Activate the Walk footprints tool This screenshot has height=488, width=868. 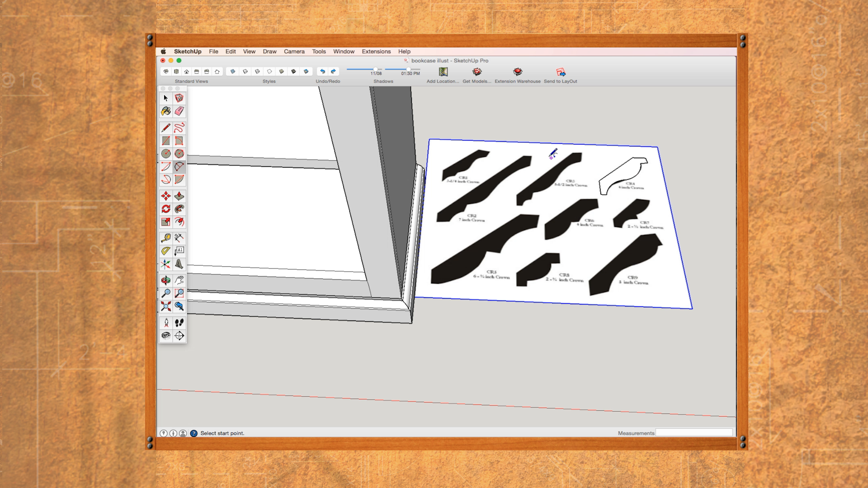click(179, 323)
